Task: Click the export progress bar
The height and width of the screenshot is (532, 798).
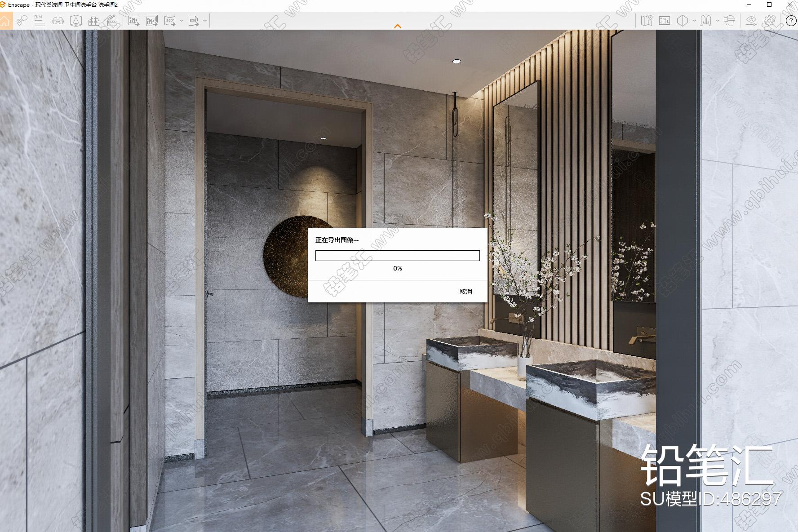Action: [x=398, y=256]
